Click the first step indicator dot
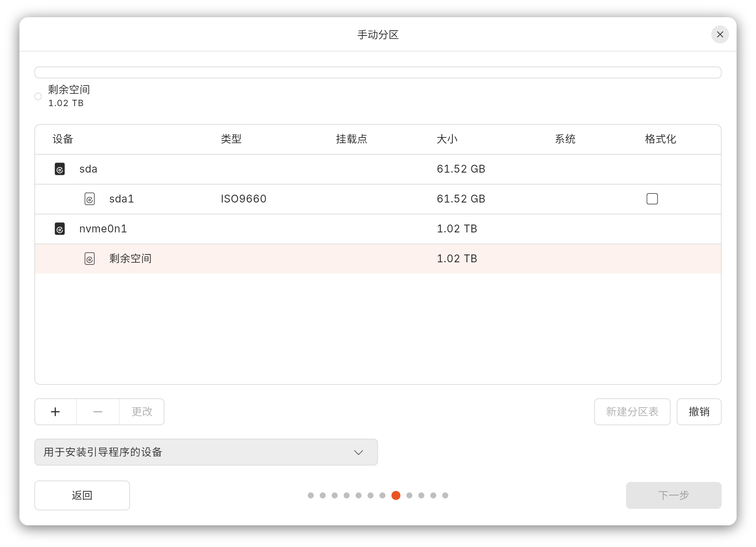 (x=311, y=495)
